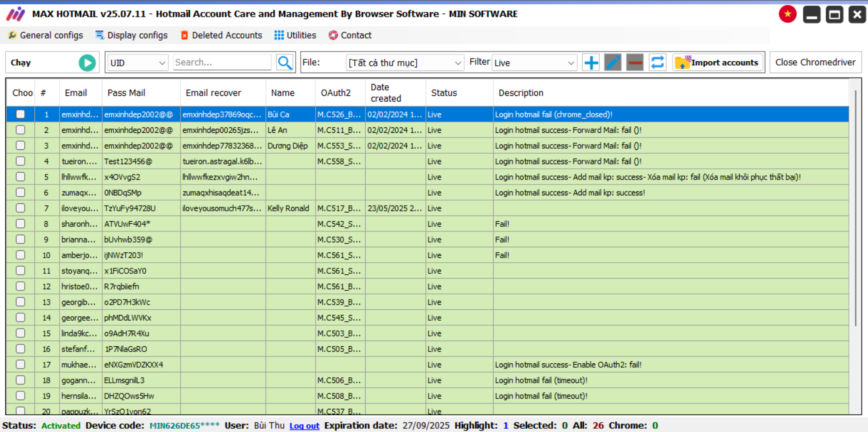868x432 pixels.
Task: Open Deleted Accounts menu
Action: click(x=221, y=35)
